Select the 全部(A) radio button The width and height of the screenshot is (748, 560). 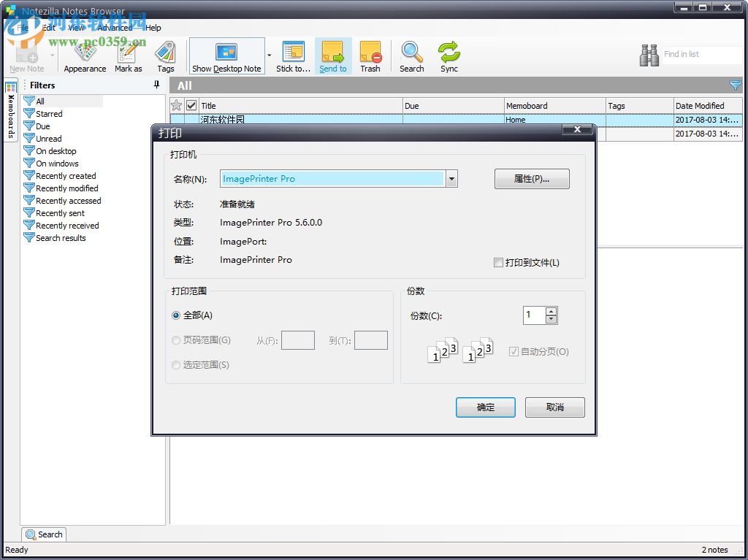tap(176, 315)
